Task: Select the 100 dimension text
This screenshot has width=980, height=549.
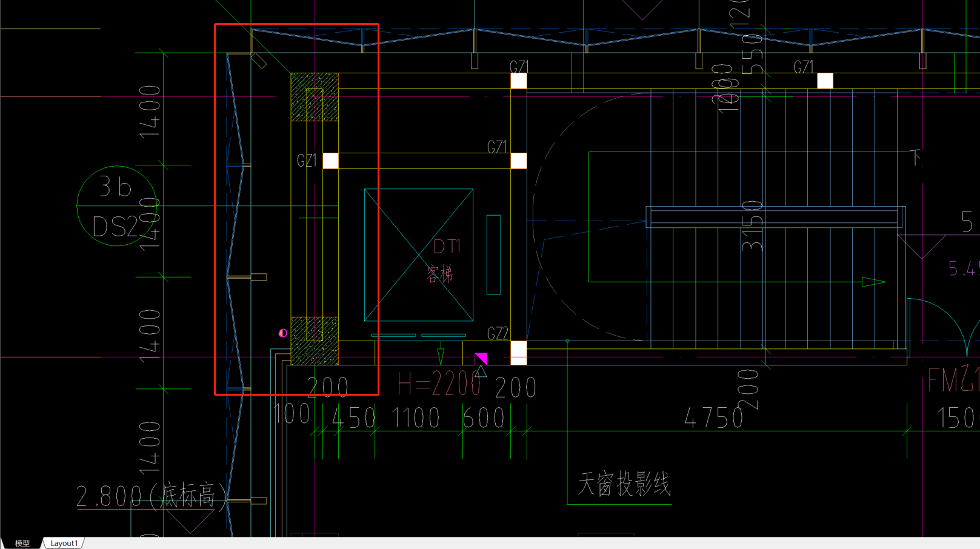Action: click(292, 414)
